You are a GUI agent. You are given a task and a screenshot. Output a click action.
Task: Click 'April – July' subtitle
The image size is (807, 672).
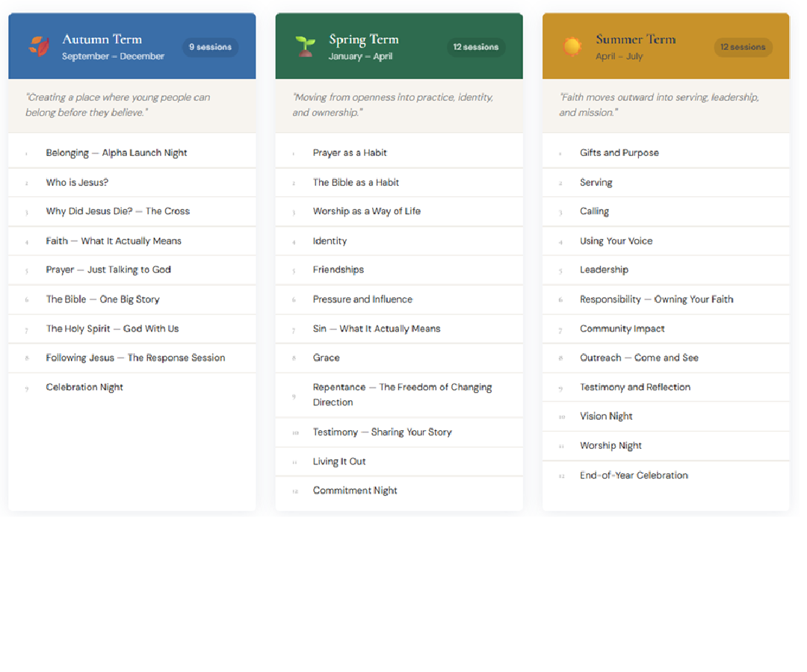(619, 56)
